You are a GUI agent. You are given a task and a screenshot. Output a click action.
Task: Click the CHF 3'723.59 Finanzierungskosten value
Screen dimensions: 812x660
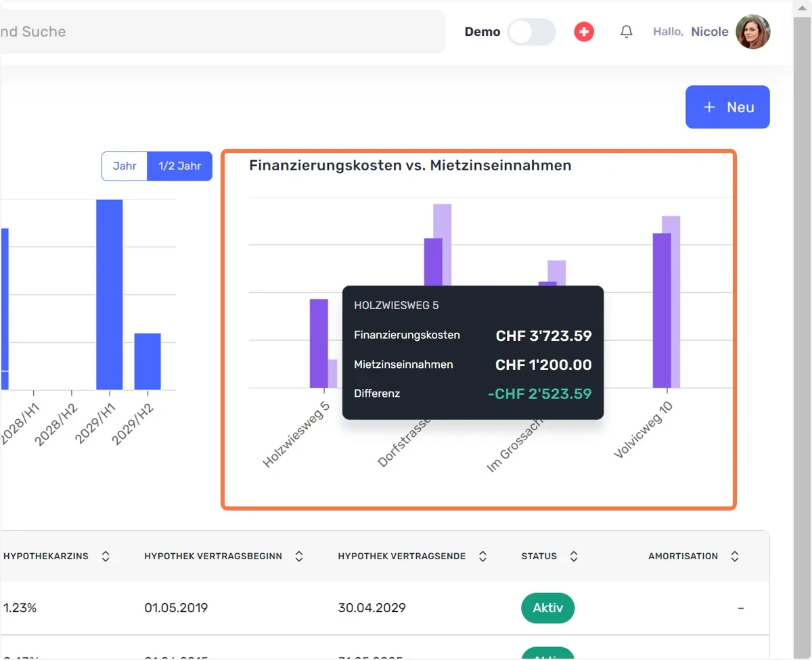coord(544,336)
